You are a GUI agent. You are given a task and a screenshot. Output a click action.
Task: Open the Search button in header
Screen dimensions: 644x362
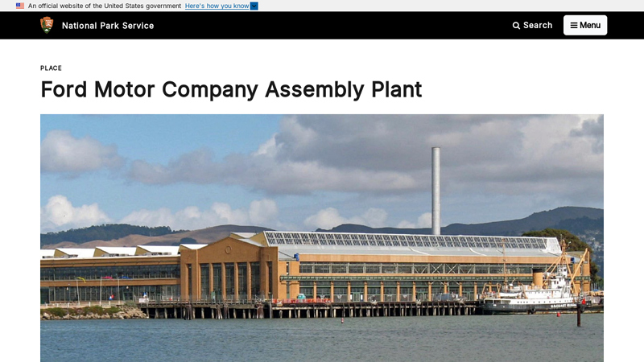(x=532, y=26)
